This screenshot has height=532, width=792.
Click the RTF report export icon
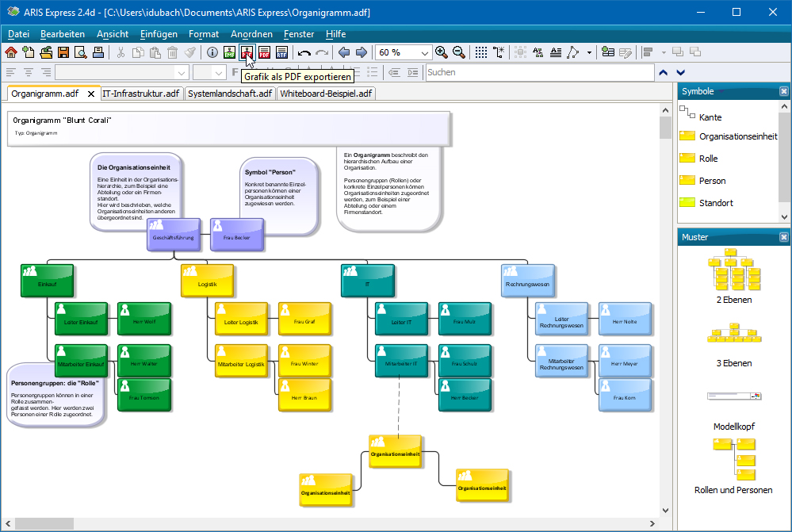[x=282, y=52]
